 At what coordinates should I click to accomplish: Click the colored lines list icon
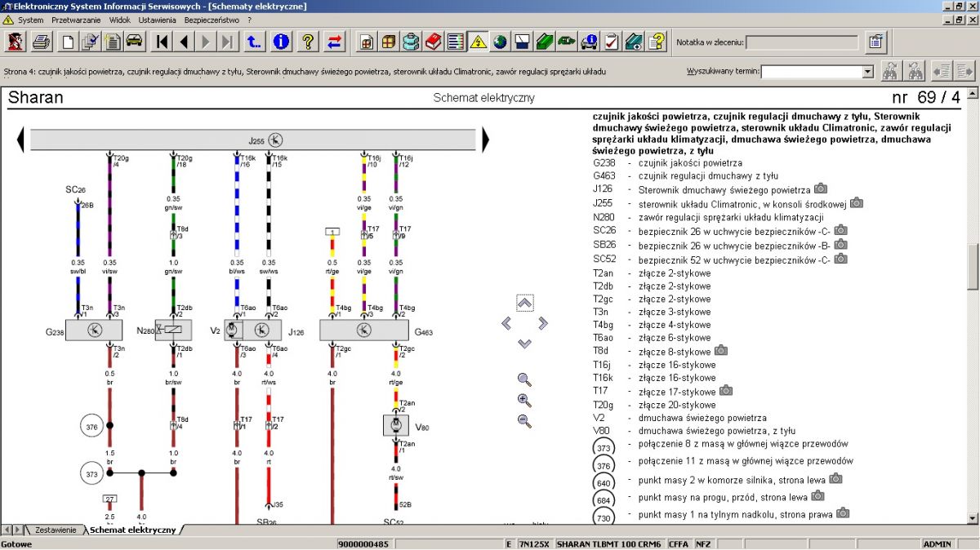coord(456,41)
